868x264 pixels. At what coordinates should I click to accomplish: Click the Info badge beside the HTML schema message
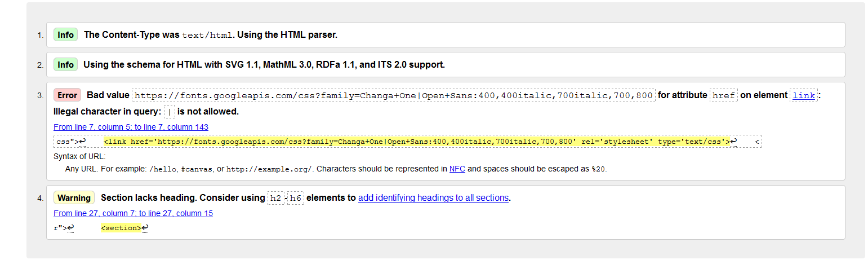65,65
